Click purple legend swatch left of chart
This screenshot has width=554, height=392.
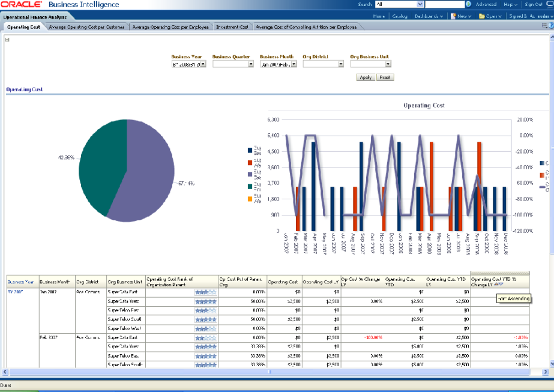coord(250,174)
